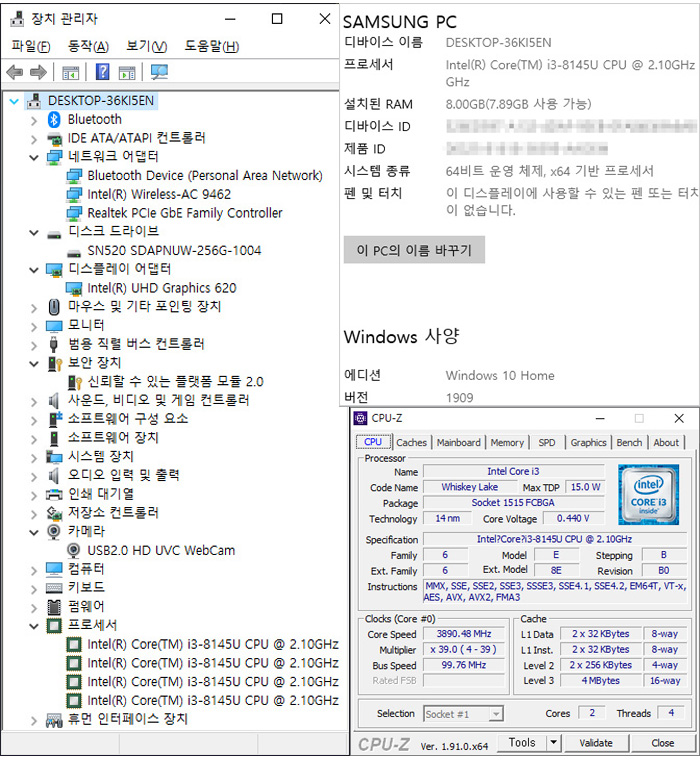Expand the Bluetooth category
This screenshot has height=761, width=700.
pyautogui.click(x=33, y=120)
